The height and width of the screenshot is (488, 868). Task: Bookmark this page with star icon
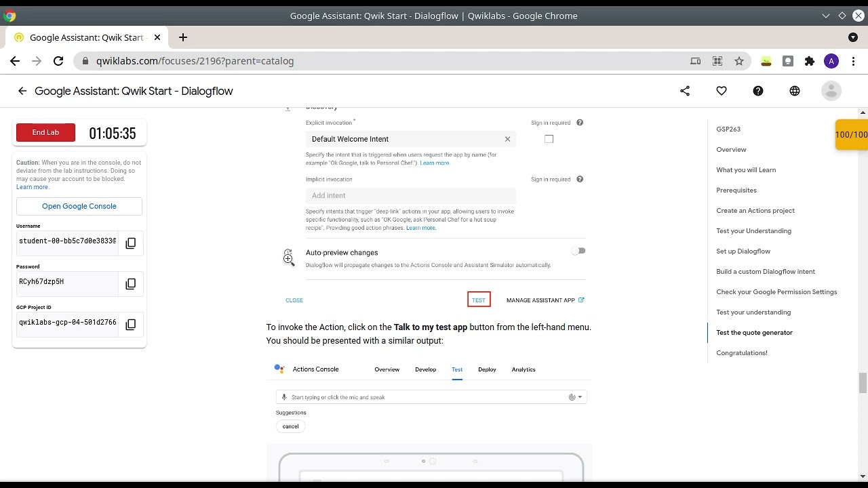coord(739,61)
